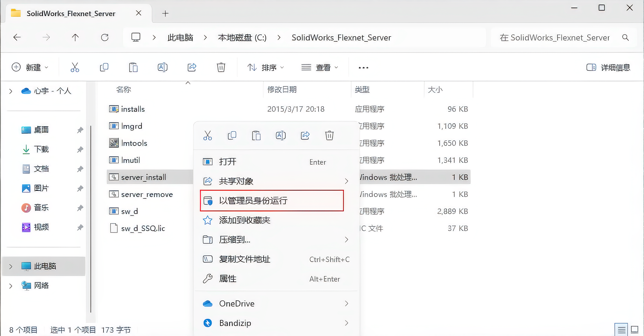Expand the 网络 tree node
The image size is (644, 336).
(11, 286)
